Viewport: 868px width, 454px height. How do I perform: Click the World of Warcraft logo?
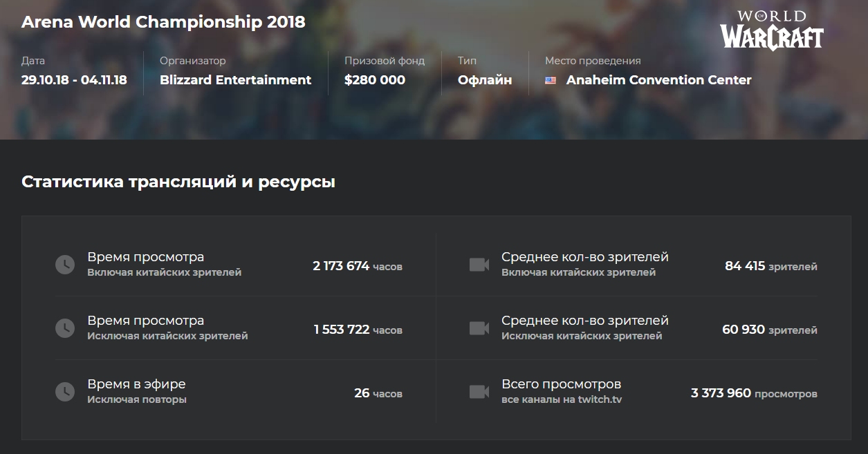click(772, 30)
